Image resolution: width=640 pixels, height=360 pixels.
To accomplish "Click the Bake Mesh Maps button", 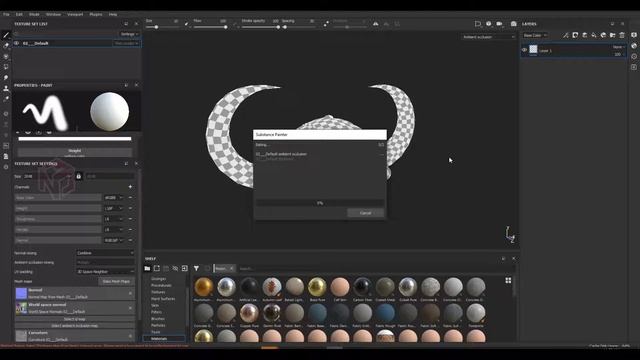I will pos(116,281).
